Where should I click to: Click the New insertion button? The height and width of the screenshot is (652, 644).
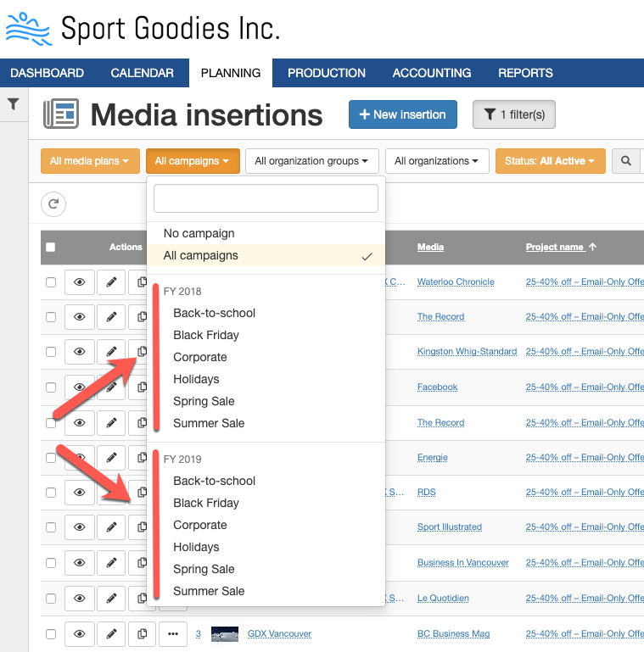pyautogui.click(x=402, y=114)
